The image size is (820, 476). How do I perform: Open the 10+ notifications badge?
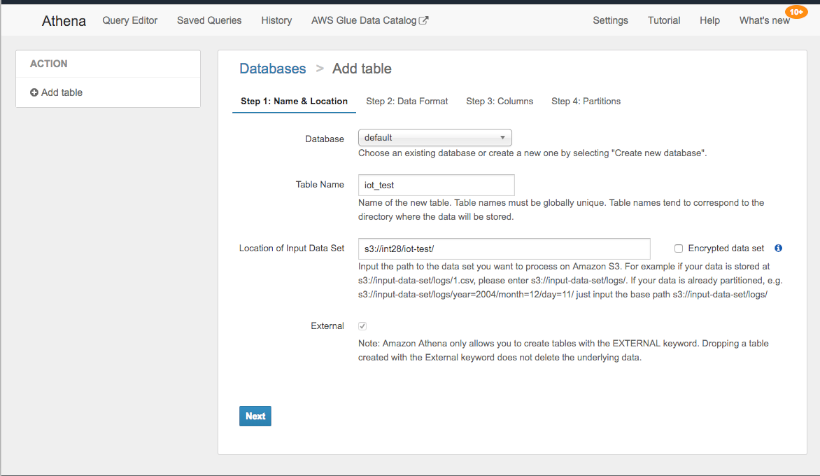(x=796, y=12)
